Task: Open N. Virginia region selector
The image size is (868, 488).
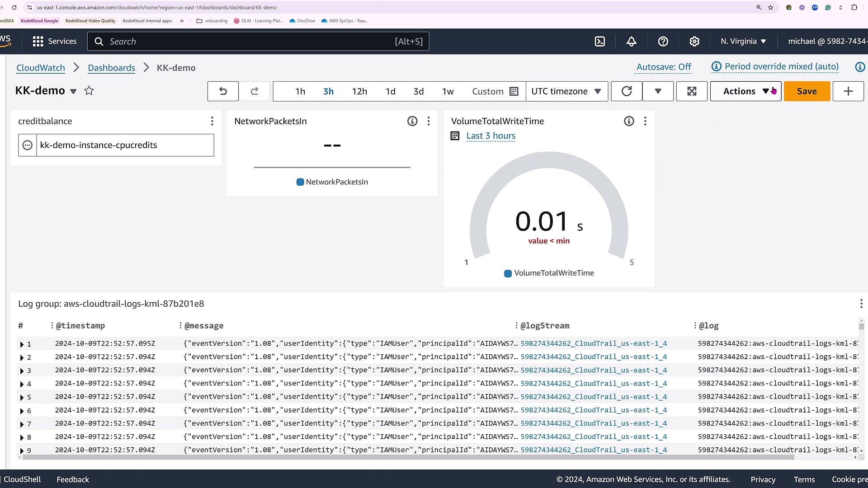Action: click(743, 42)
